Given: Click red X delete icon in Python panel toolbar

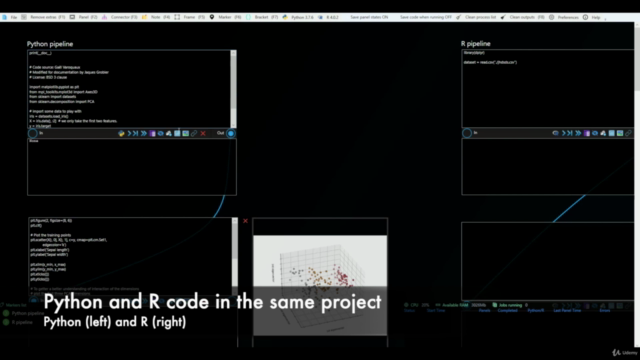Looking at the screenshot, I should (203, 133).
